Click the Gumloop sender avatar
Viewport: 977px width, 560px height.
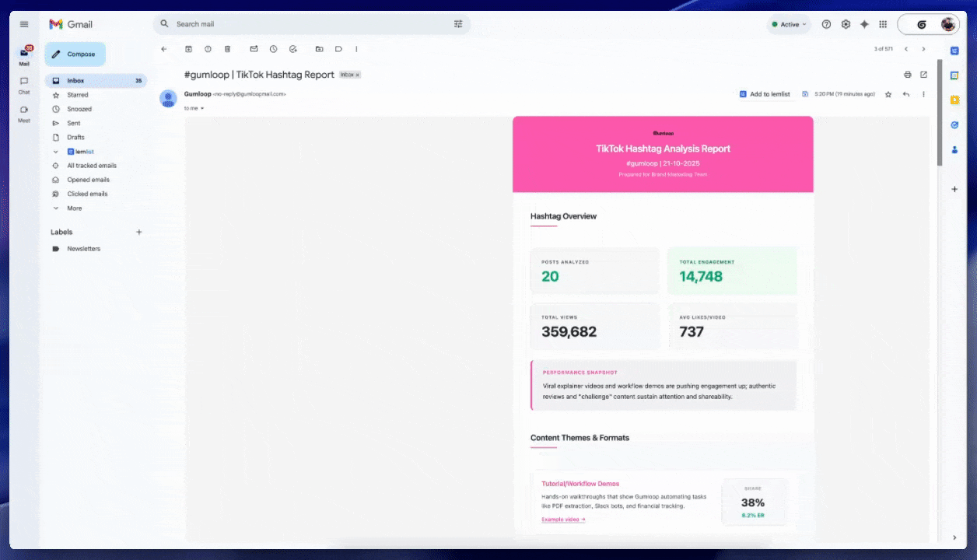(x=168, y=98)
